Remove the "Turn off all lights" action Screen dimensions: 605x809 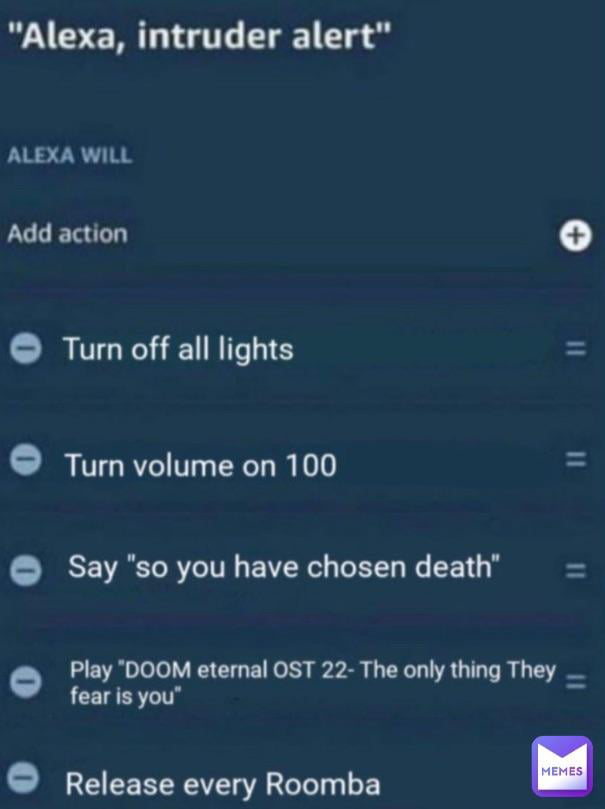pos(26,348)
